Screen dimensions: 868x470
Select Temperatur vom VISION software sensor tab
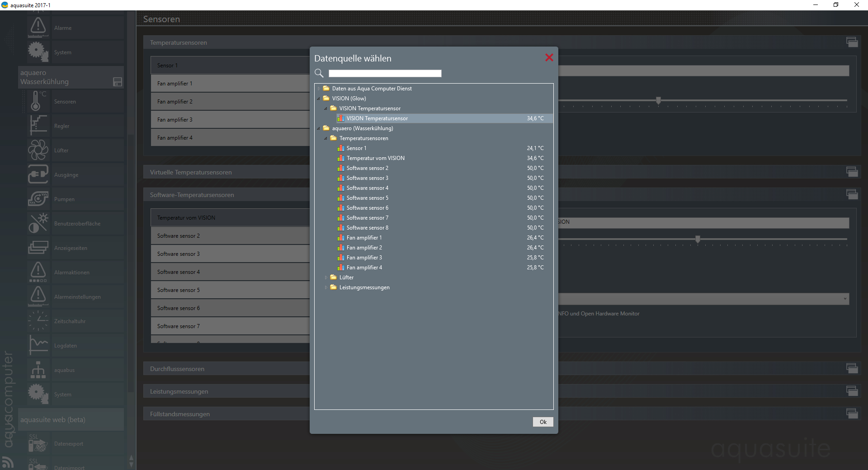point(230,218)
